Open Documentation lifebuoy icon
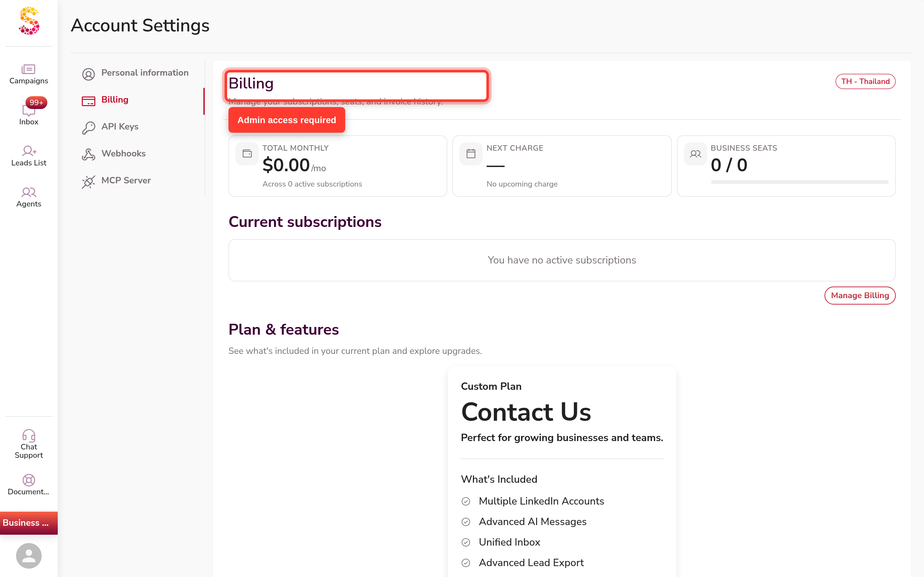Screen dimensions: 924x577 [29, 480]
